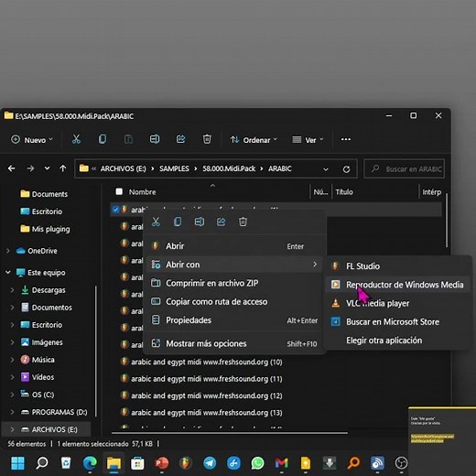Screen dimensions: 476x476
Task: Open Microsoft Store from the taskbar
Action: (x=137, y=463)
